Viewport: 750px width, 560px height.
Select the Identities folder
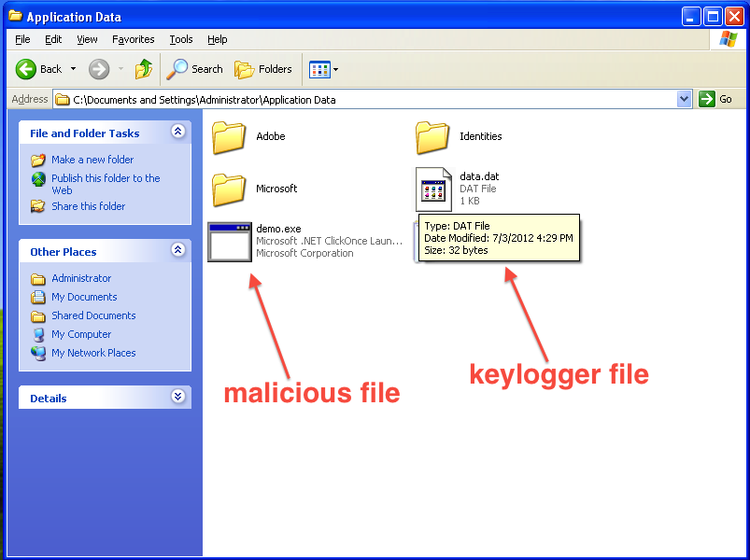432,137
